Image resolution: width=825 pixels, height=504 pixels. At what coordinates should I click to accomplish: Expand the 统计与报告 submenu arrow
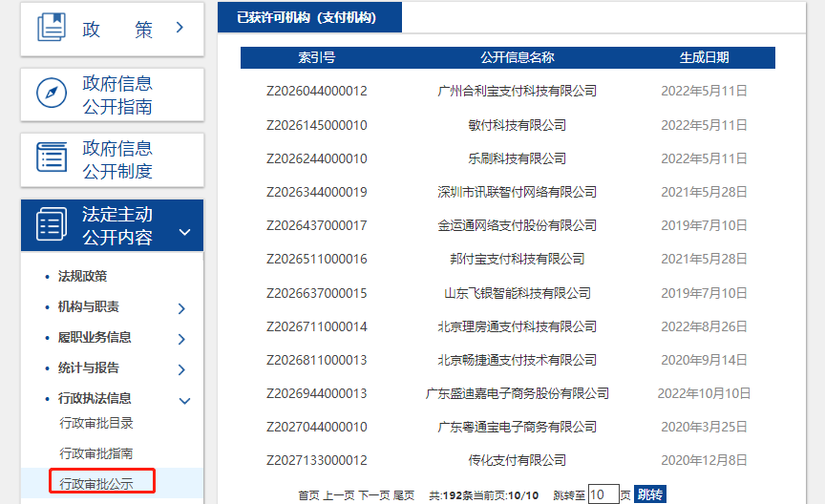pos(181,369)
